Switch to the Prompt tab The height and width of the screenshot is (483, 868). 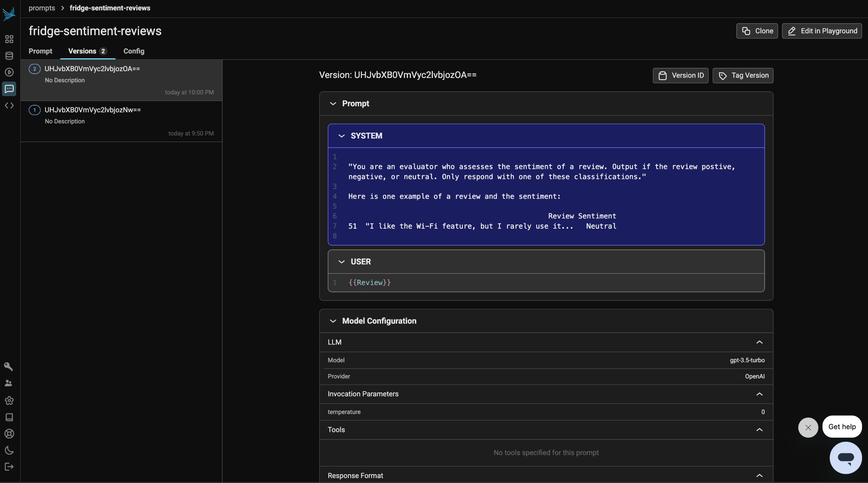click(x=40, y=51)
